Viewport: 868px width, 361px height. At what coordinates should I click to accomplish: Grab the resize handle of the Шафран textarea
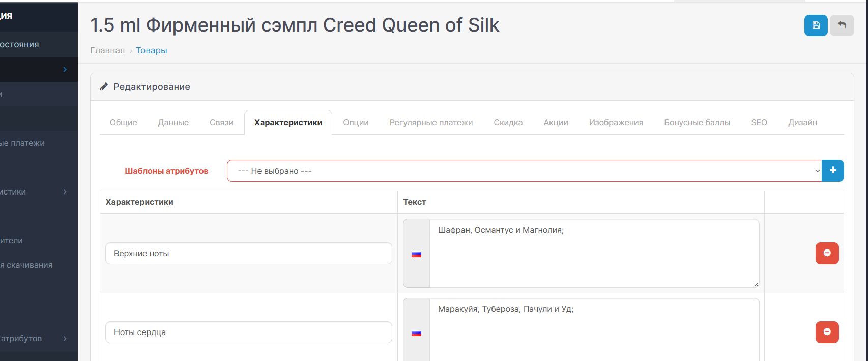(756, 284)
